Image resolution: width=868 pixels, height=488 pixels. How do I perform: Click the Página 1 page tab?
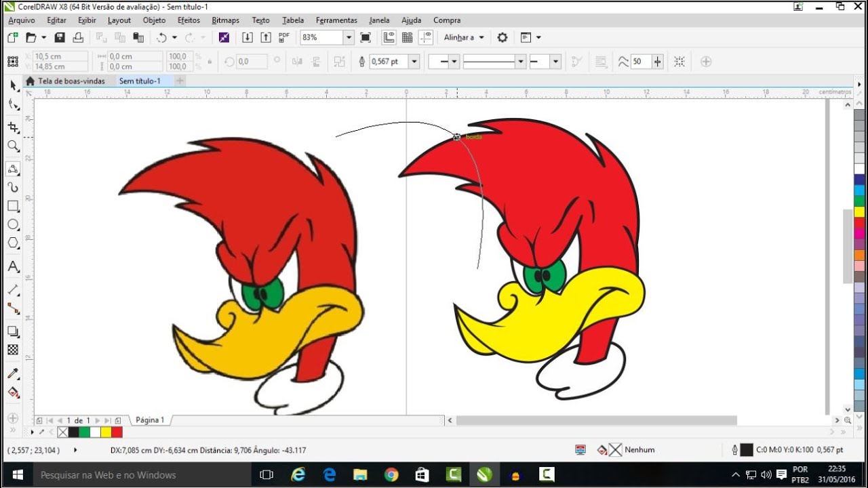[x=150, y=420]
